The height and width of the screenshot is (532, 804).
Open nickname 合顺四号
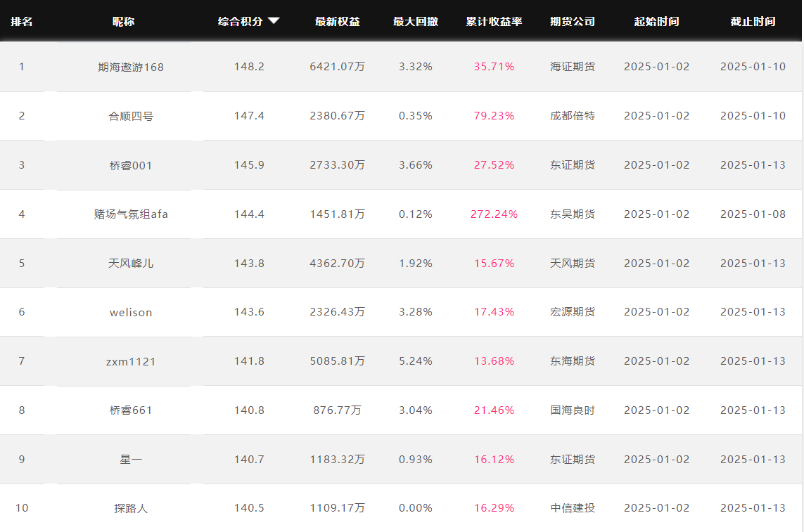tap(131, 117)
